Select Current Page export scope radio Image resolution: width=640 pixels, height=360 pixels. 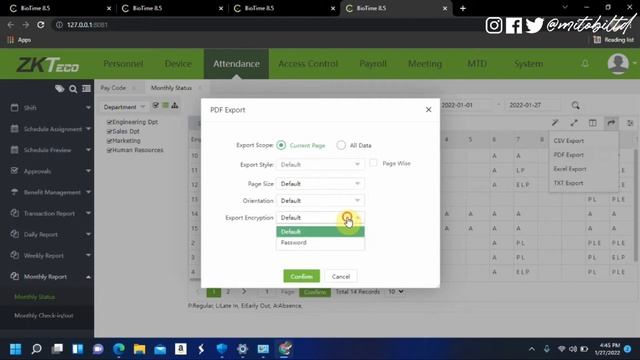click(x=281, y=145)
